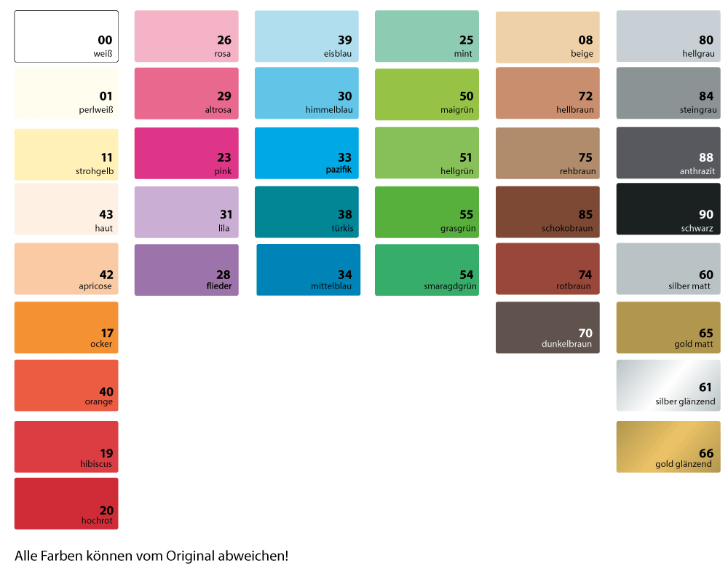Choose the 38 türkis color

306,212
